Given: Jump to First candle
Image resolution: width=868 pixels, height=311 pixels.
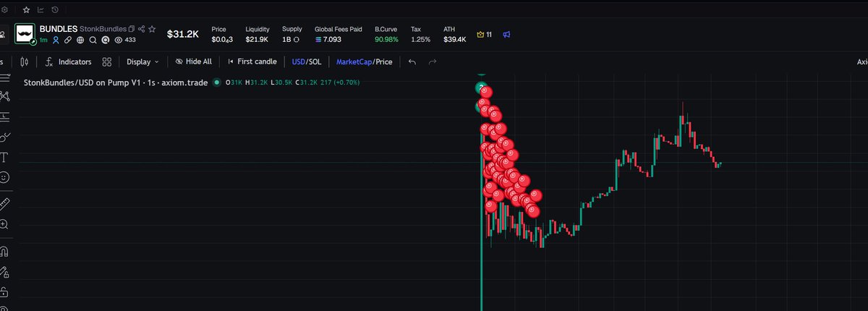Looking at the screenshot, I should (x=252, y=61).
